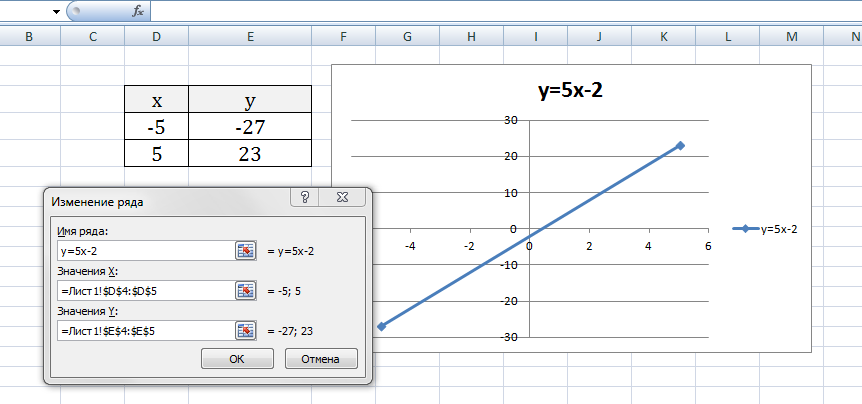Viewport: 862px width, 404px height.
Task: Click the Значения Y input field
Action: (x=144, y=330)
